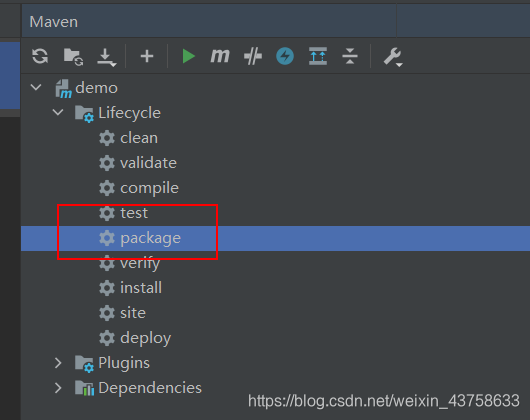The height and width of the screenshot is (420, 530).
Task: Select the demo Maven project
Action: pyautogui.click(x=96, y=88)
